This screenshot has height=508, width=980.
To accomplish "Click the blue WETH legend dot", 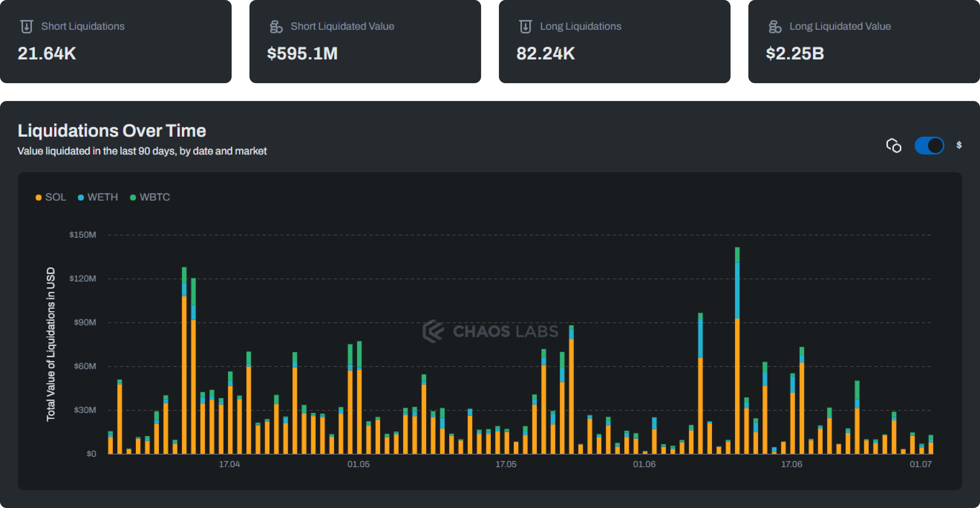I will pyautogui.click(x=81, y=198).
